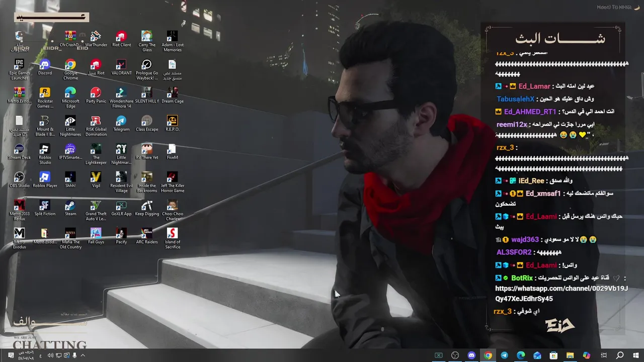Switch to OBS Studio on taskbar
Image resolution: width=644 pixels, height=362 pixels.
click(x=455, y=355)
